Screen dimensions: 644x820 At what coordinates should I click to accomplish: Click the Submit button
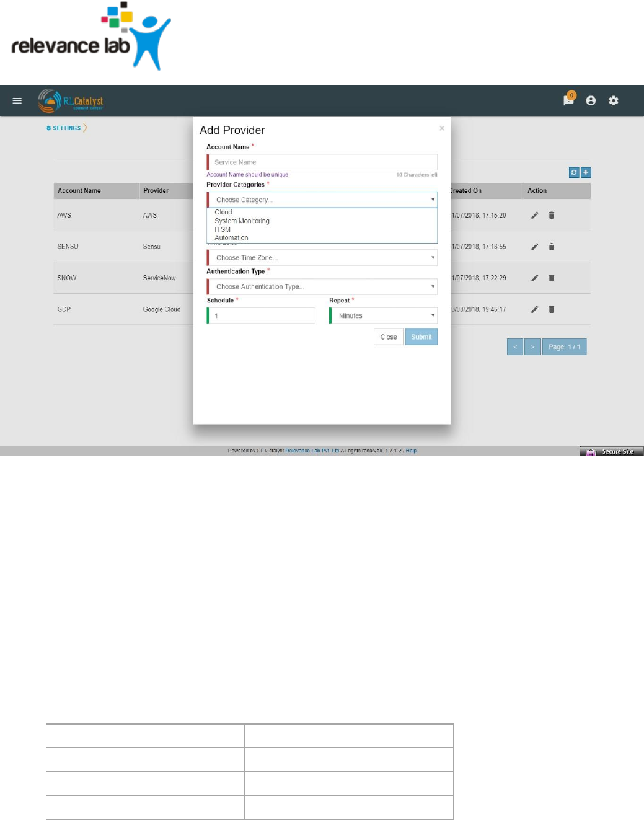[x=421, y=337]
